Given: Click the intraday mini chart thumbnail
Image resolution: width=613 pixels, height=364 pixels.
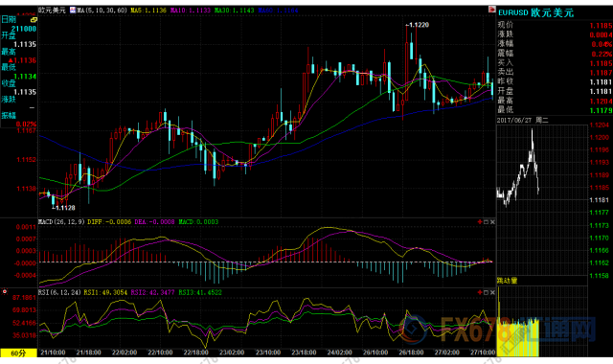Looking at the screenshot, I should coord(542,199).
